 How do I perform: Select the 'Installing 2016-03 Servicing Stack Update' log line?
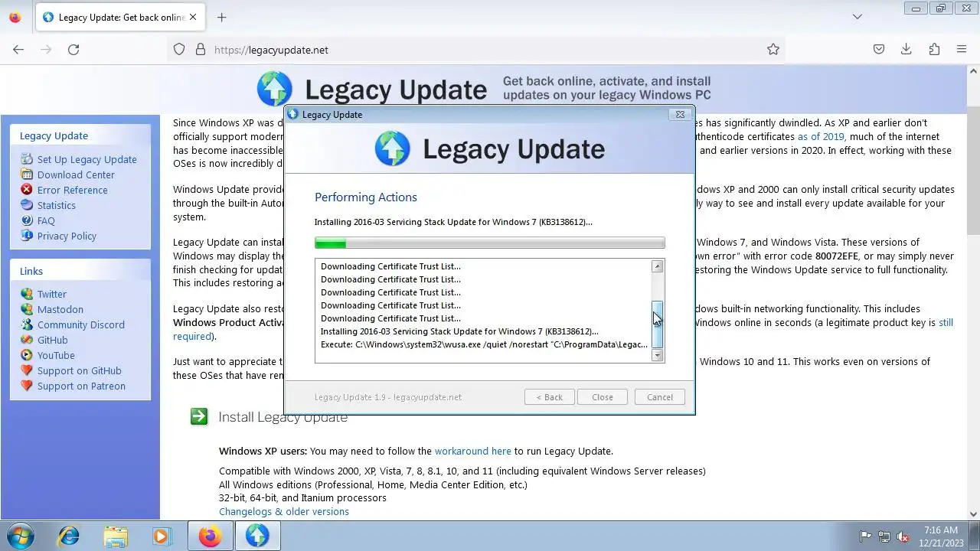[x=459, y=331]
